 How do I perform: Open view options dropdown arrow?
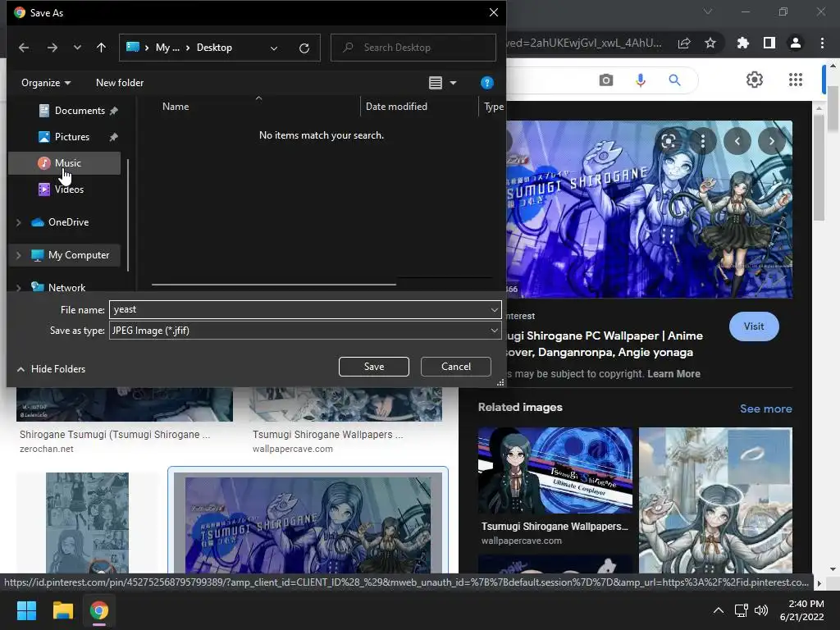tap(453, 83)
